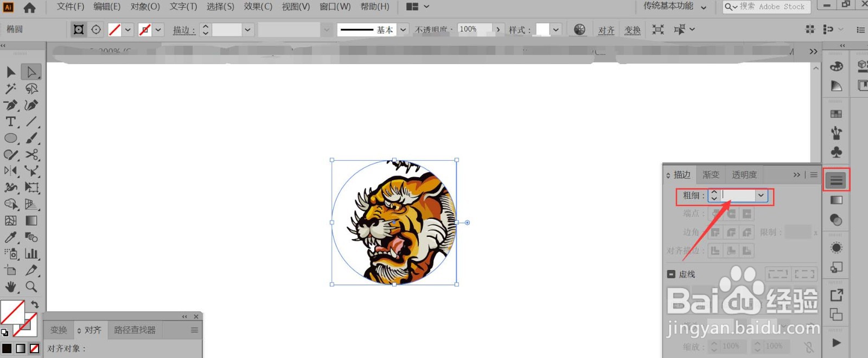Select the black arrow Selection tool

coord(11,72)
